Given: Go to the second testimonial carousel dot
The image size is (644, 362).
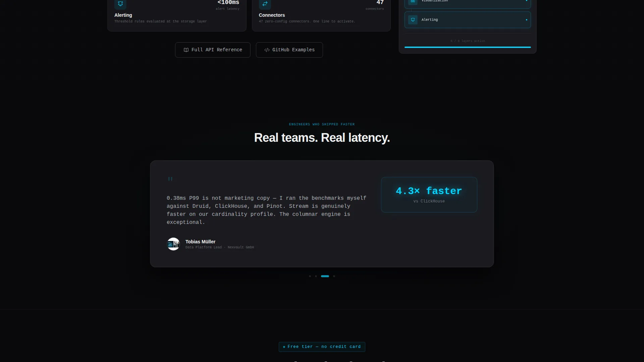Looking at the screenshot, I should 316,276.
